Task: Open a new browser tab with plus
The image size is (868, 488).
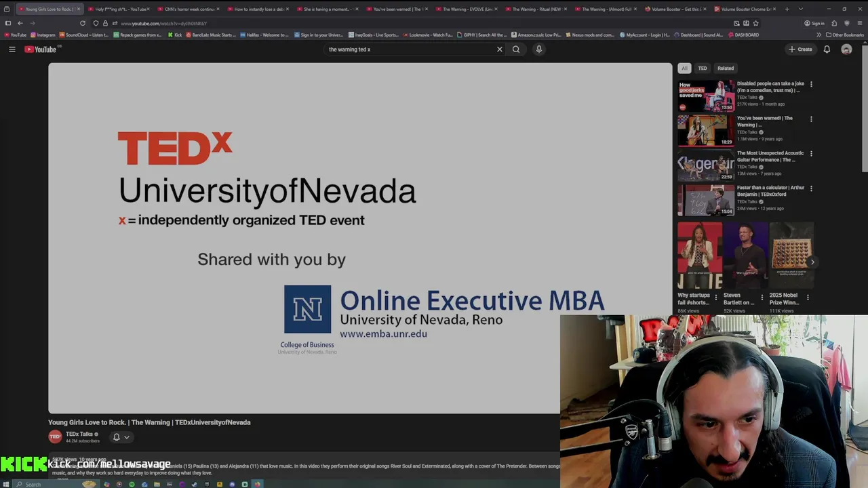Action: [787, 9]
